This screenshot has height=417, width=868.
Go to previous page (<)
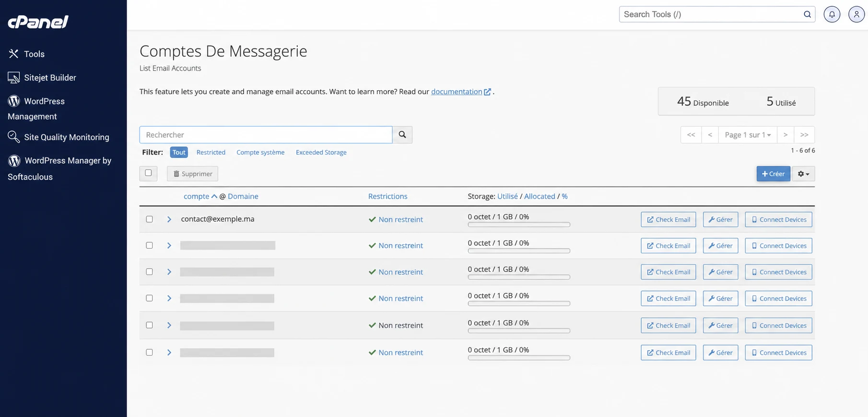(x=710, y=135)
